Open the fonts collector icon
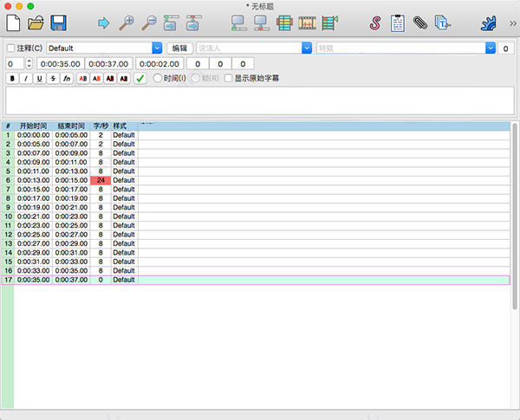This screenshot has width=520, height=420. coord(442,23)
